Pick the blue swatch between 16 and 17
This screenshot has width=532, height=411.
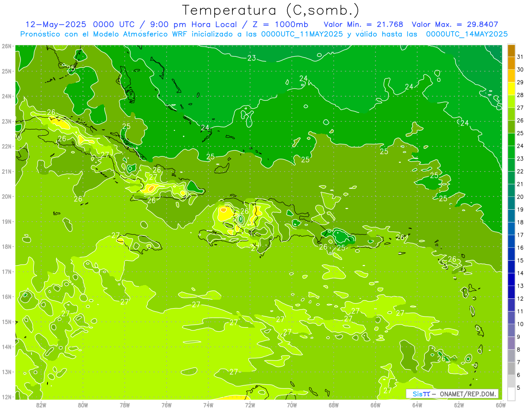point(511,241)
